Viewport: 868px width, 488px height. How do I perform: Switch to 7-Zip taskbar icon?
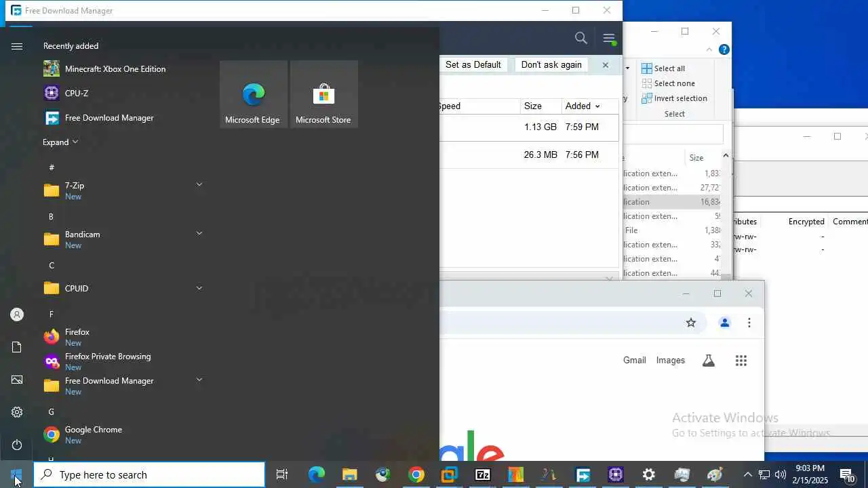[483, 475]
